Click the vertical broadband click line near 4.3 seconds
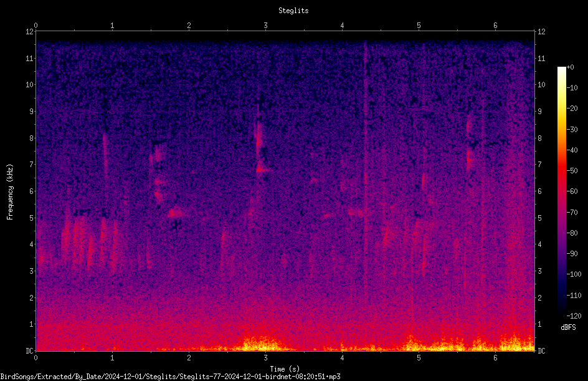 tap(364, 165)
